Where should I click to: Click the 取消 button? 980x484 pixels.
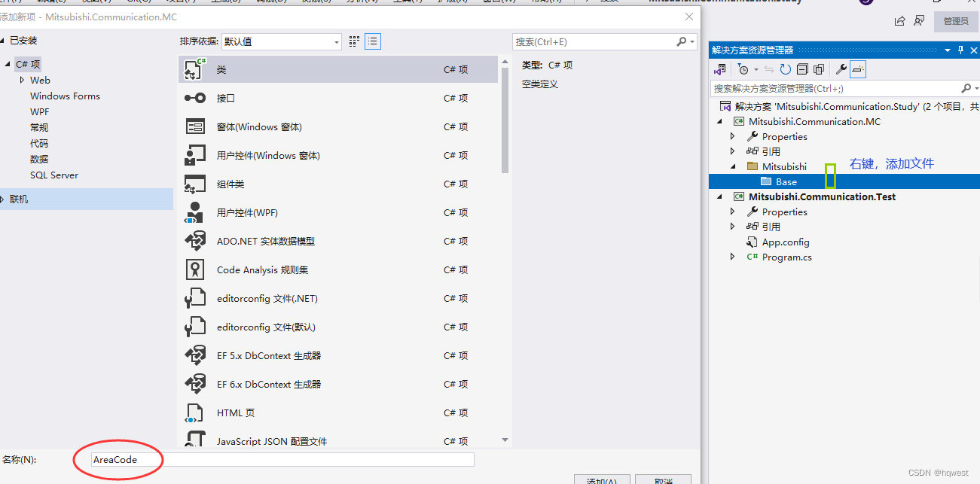663,480
